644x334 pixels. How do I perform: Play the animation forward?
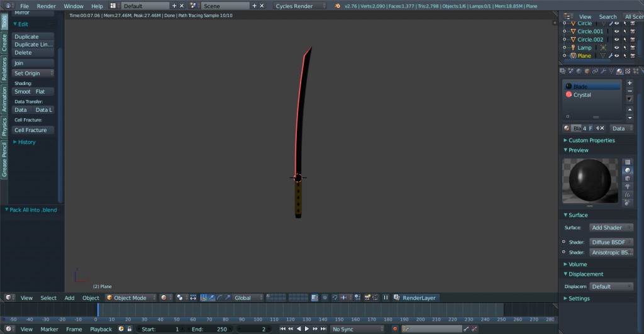pyautogui.click(x=306, y=329)
